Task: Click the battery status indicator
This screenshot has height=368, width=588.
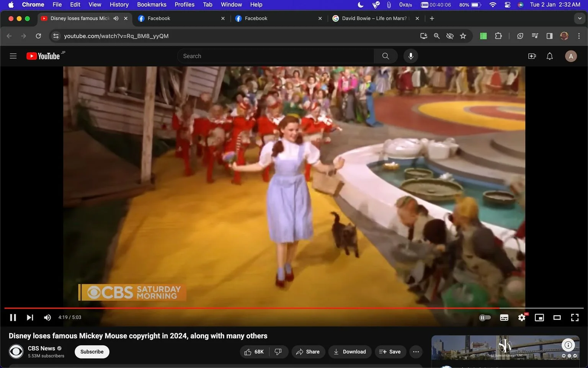Action: click(x=470, y=5)
